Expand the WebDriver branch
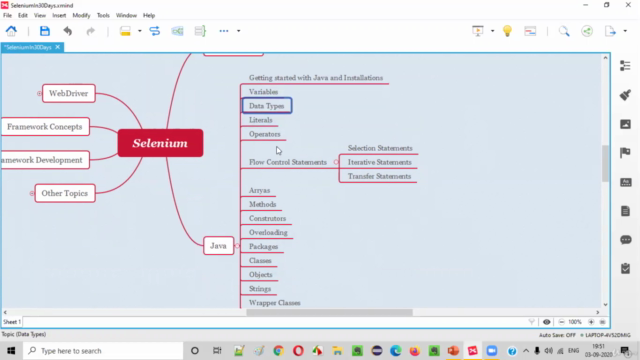The height and width of the screenshot is (360, 640). (39, 93)
